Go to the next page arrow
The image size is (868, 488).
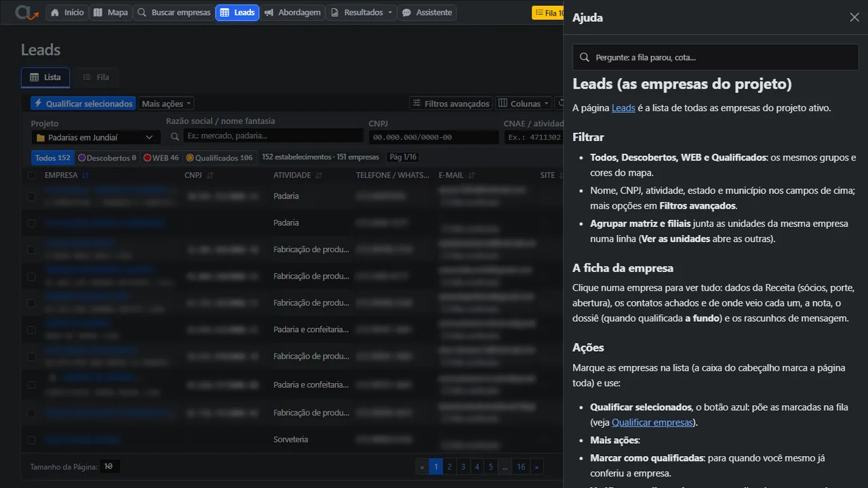(537, 467)
